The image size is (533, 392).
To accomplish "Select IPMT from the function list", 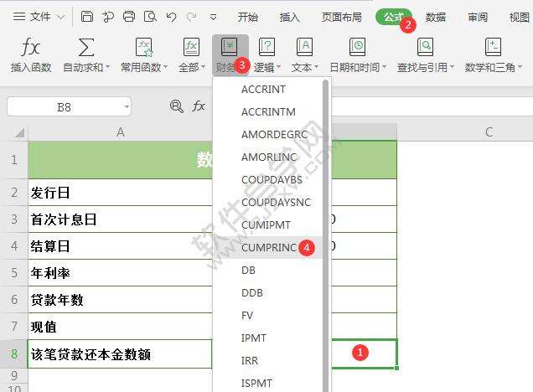I will point(268,338).
